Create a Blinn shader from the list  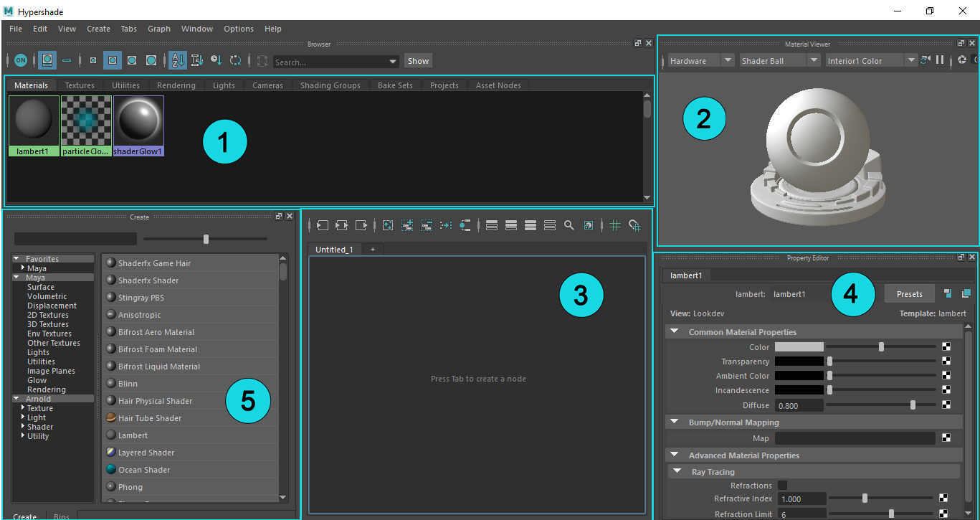[191, 384]
